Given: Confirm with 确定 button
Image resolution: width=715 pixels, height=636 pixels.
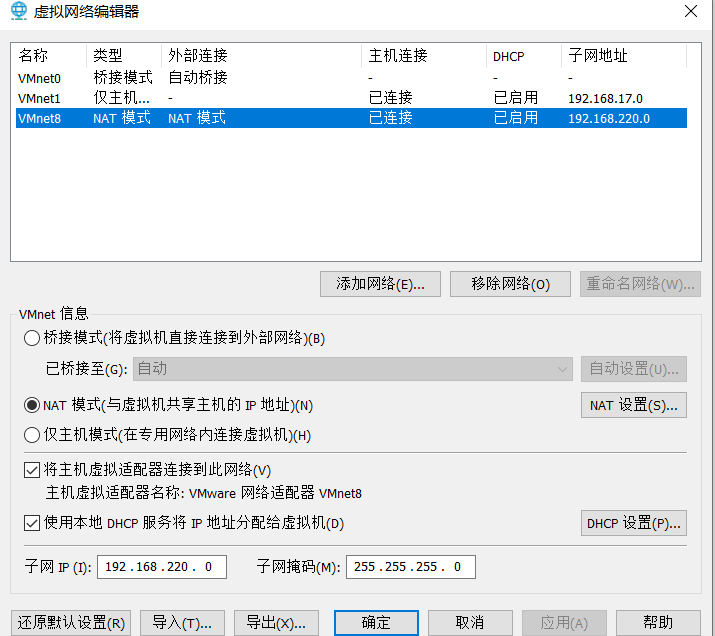Looking at the screenshot, I should pos(376,623).
